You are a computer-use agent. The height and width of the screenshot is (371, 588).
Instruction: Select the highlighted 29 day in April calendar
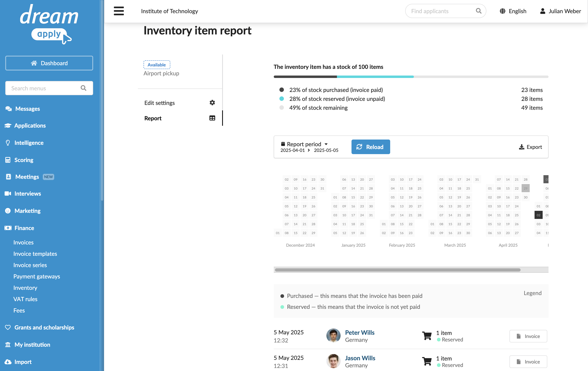click(x=525, y=188)
